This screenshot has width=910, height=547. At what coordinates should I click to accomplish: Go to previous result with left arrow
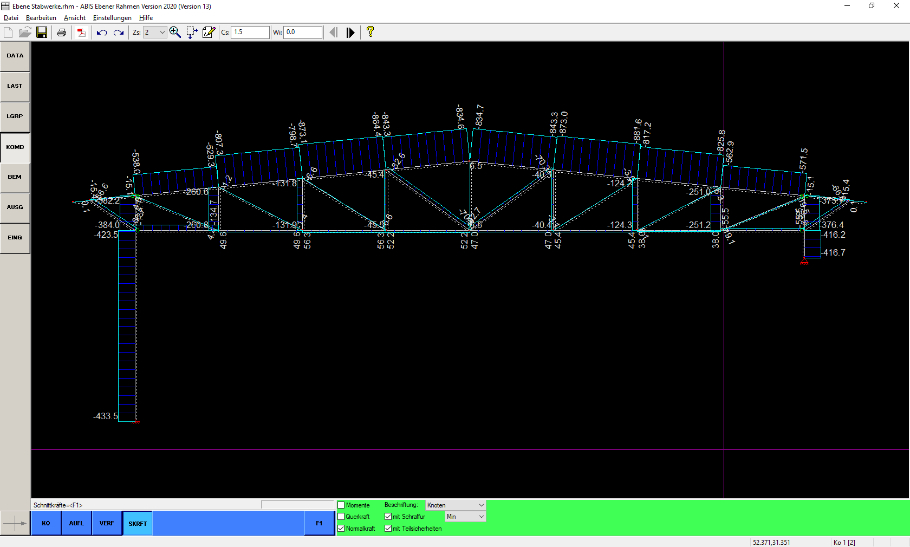(333, 32)
